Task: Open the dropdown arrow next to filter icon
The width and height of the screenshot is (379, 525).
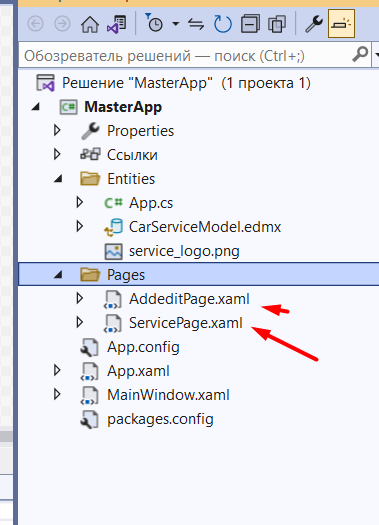Action: [175, 24]
